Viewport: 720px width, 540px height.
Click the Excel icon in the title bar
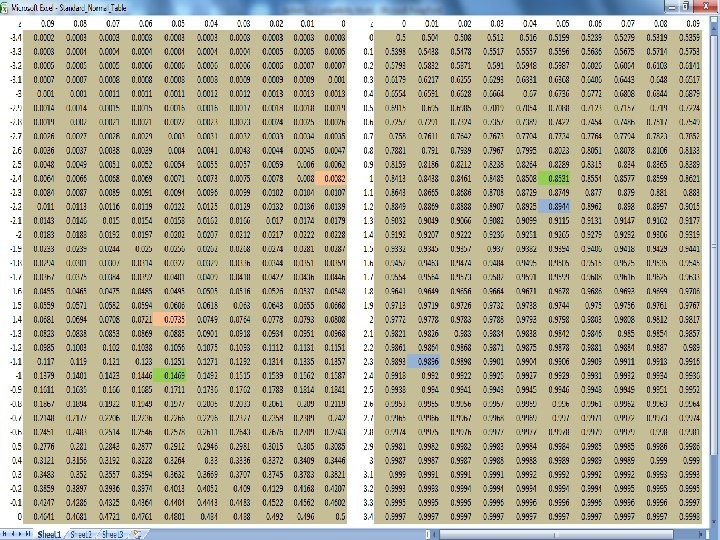[4, 8]
